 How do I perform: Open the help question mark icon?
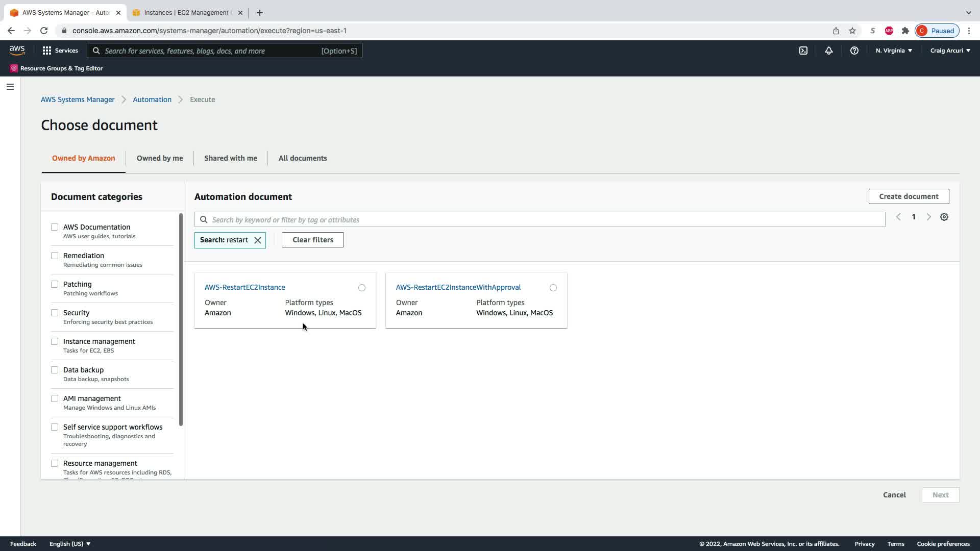coord(854,51)
